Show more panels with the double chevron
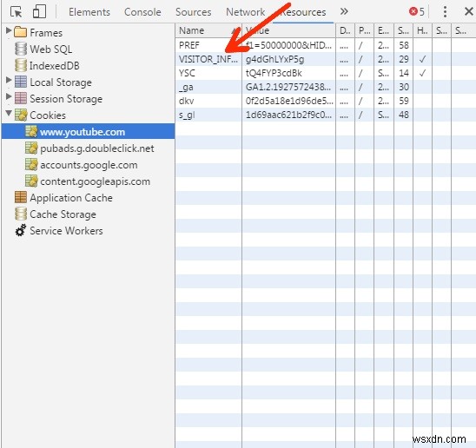Viewport: 476px width, 448px height. [x=344, y=11]
